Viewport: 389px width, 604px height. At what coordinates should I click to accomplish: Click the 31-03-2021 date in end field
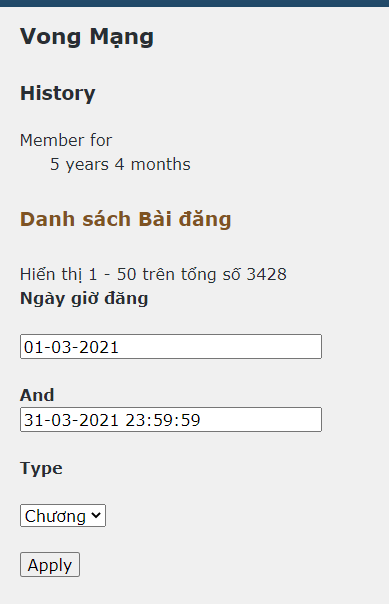[x=71, y=420]
